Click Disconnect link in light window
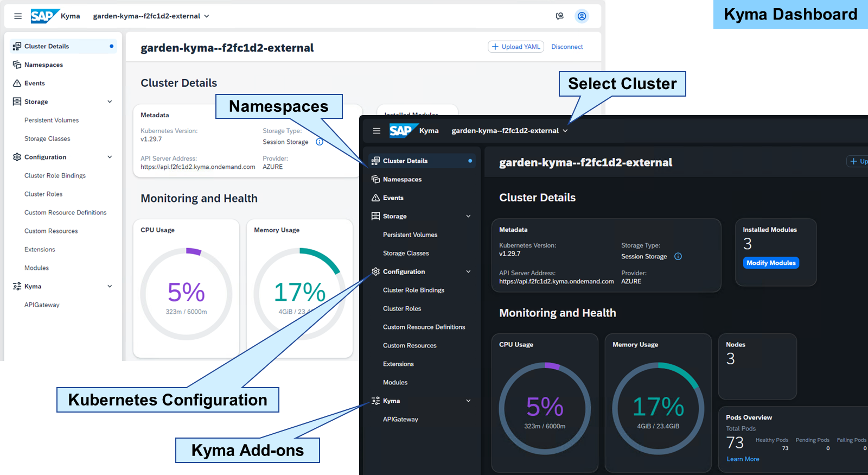Screen dimensions: 868x475 [567, 47]
